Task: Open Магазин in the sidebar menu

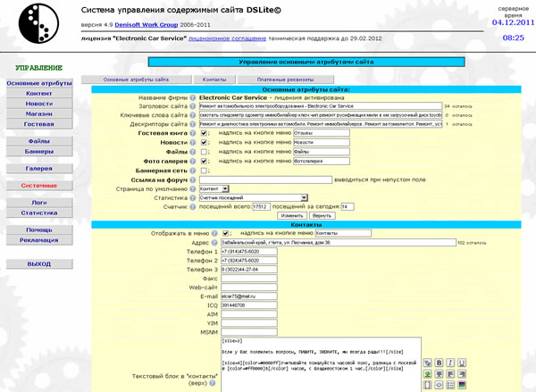Action: pyautogui.click(x=39, y=114)
